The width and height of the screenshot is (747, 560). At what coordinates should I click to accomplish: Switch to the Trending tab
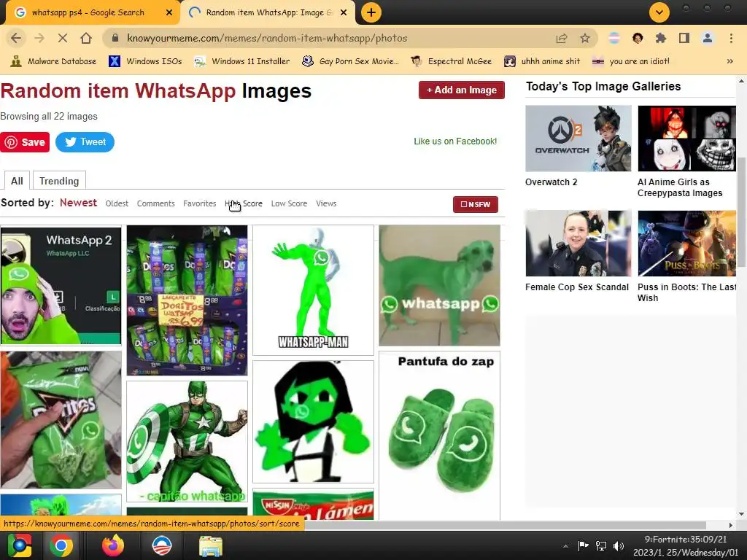click(x=59, y=181)
